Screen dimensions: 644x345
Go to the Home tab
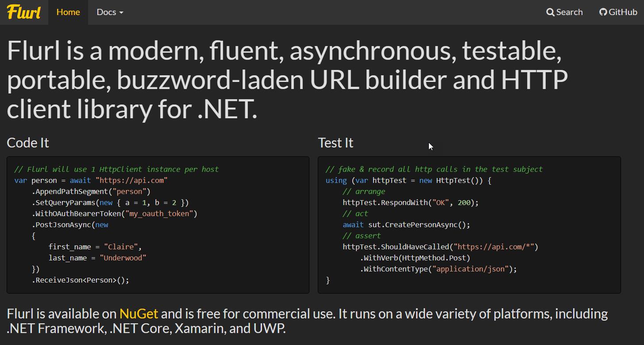coord(68,12)
